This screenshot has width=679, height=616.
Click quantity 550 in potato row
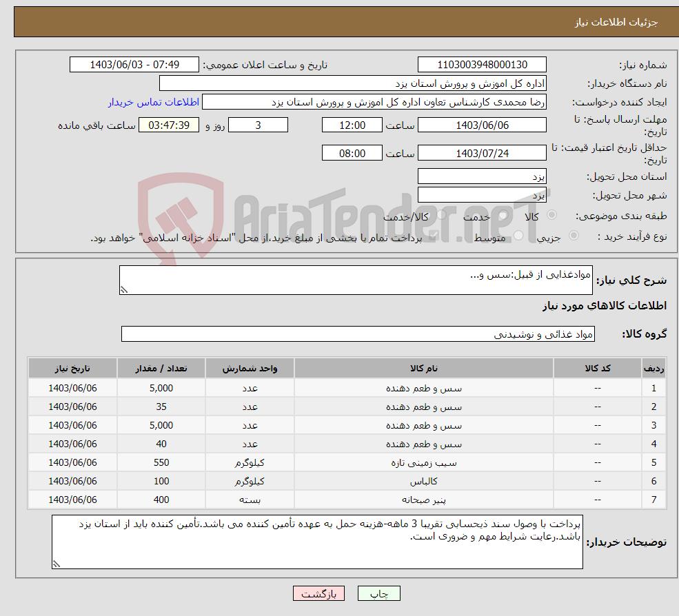[x=161, y=462]
